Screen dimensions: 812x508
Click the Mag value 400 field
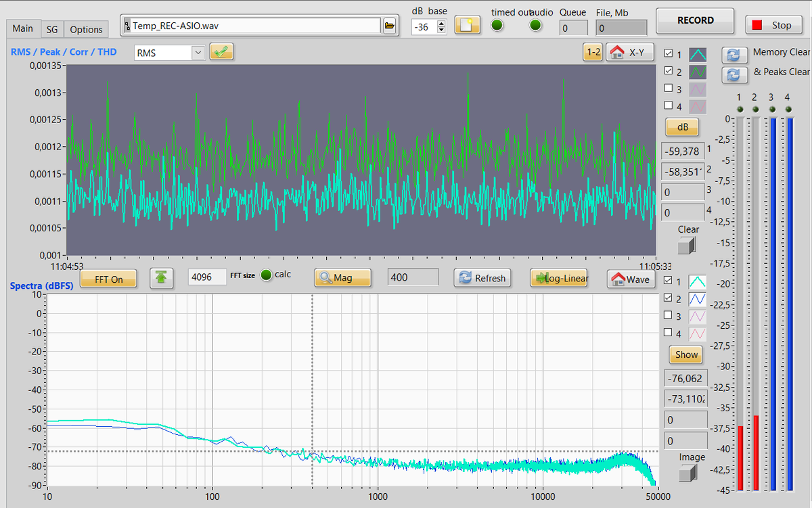coord(413,277)
